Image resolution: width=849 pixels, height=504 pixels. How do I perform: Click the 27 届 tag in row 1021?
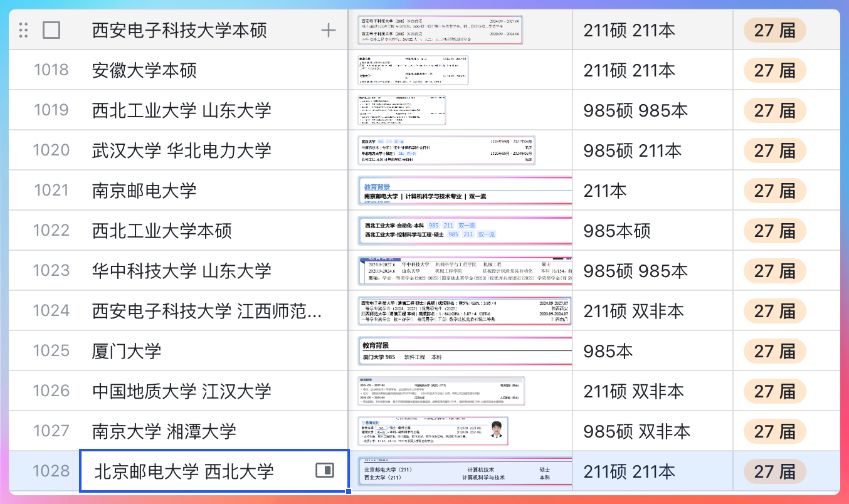coord(775,191)
